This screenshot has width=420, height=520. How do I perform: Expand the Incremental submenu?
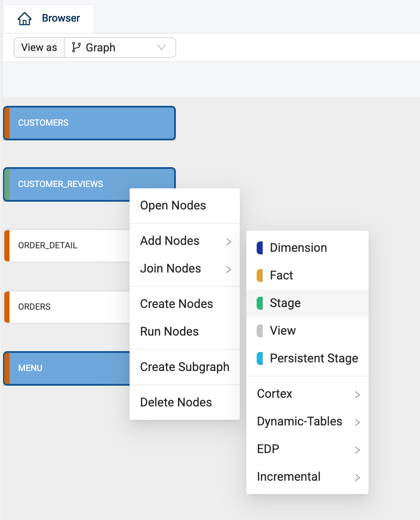click(x=357, y=478)
